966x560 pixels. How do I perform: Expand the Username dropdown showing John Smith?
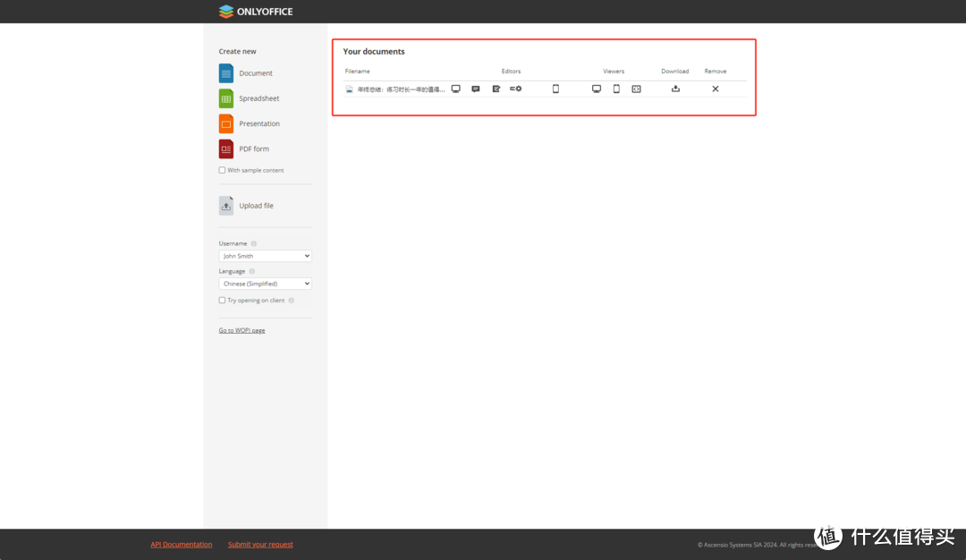pos(266,256)
